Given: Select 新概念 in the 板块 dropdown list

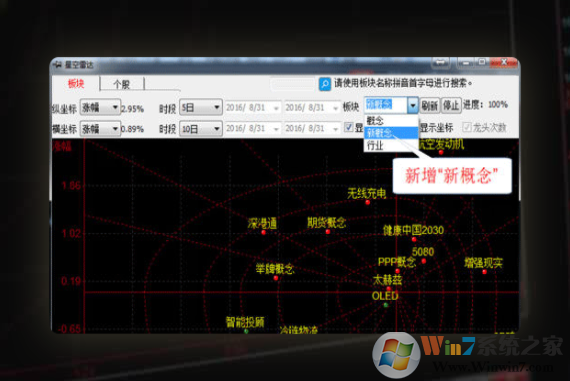Looking at the screenshot, I should click(x=391, y=133).
